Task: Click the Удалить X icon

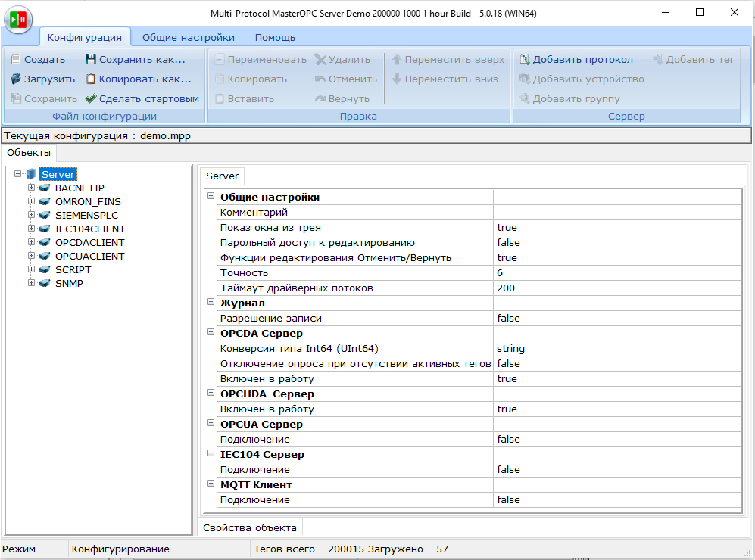Action: tap(320, 59)
